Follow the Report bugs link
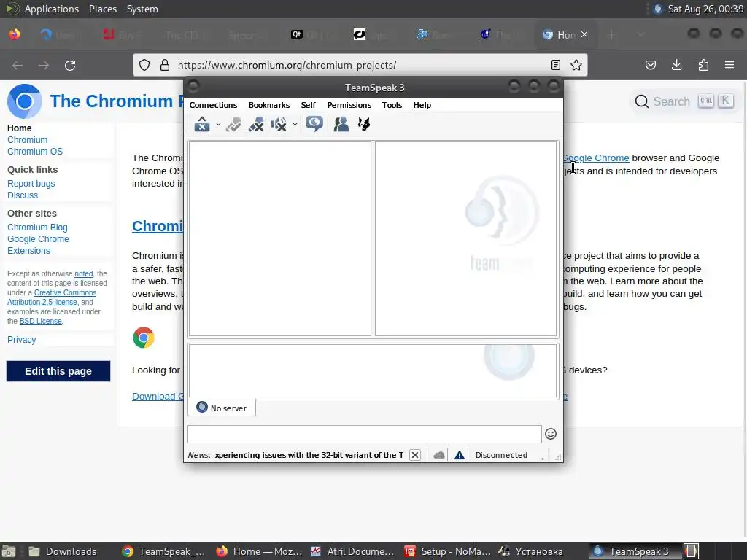 pos(31,184)
